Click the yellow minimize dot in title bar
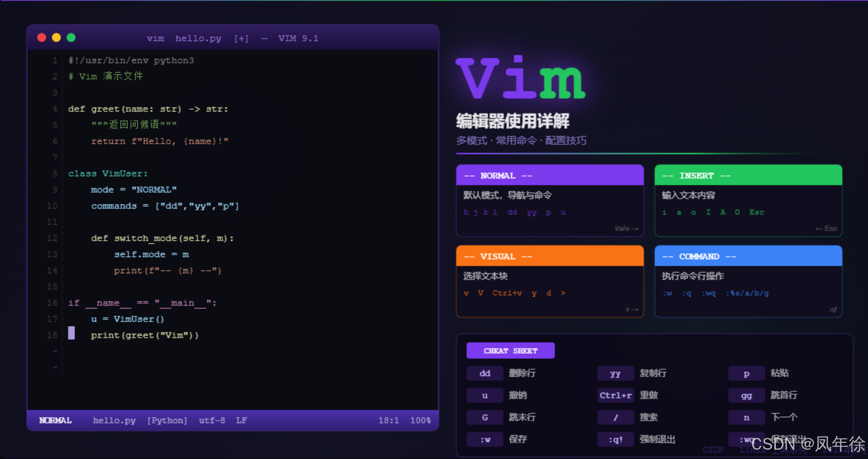This screenshot has width=868, height=459. click(x=56, y=38)
